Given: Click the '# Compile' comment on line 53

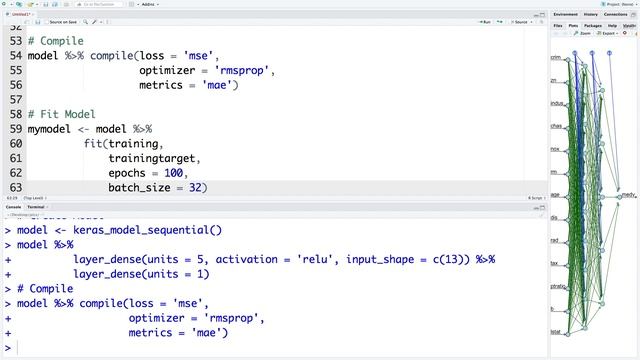Looking at the screenshot, I should pyautogui.click(x=56, y=41).
